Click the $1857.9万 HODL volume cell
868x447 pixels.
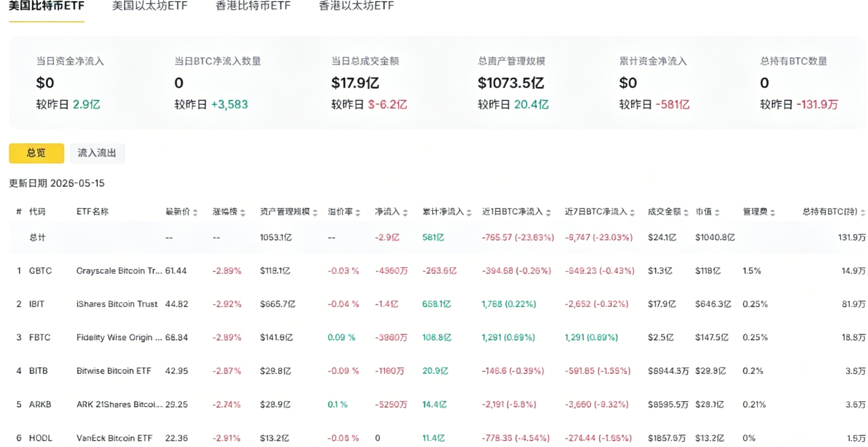(667, 438)
